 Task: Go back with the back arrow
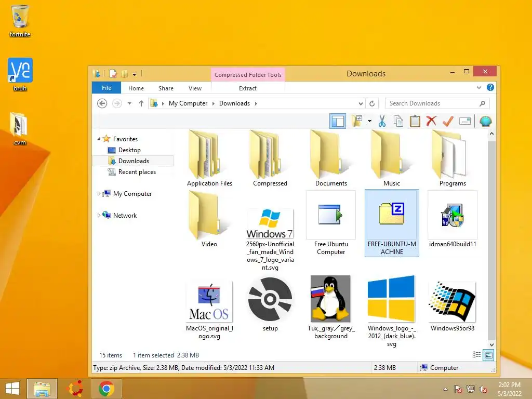102,103
